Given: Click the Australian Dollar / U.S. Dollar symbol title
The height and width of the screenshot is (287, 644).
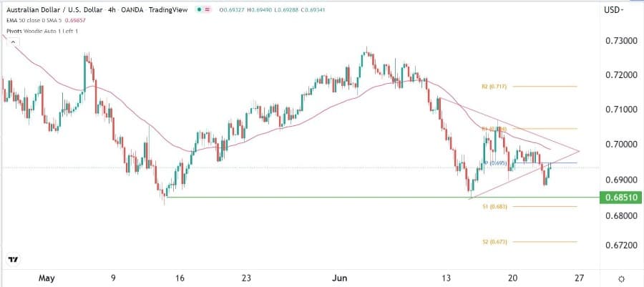Looking at the screenshot, I should tap(62, 11).
